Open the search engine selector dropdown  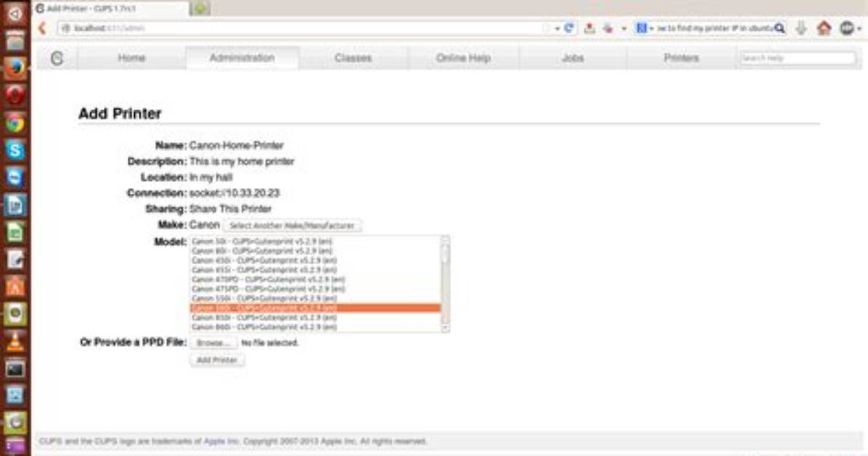pos(644,28)
